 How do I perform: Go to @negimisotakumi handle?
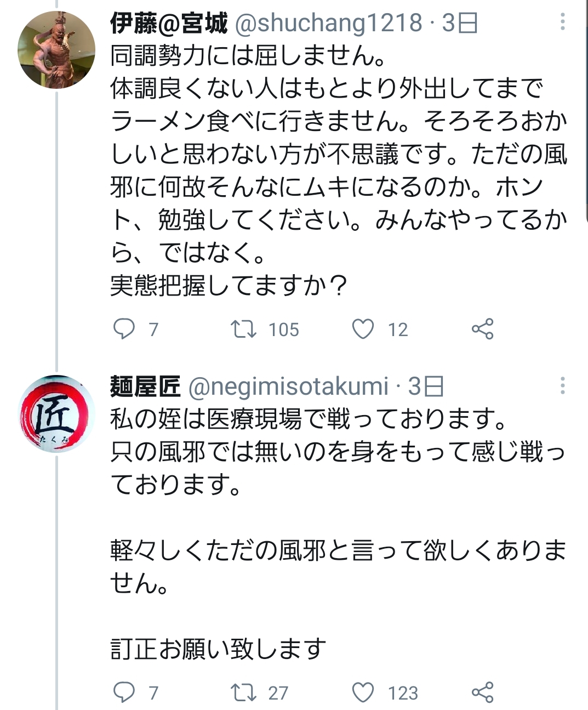click(x=288, y=387)
